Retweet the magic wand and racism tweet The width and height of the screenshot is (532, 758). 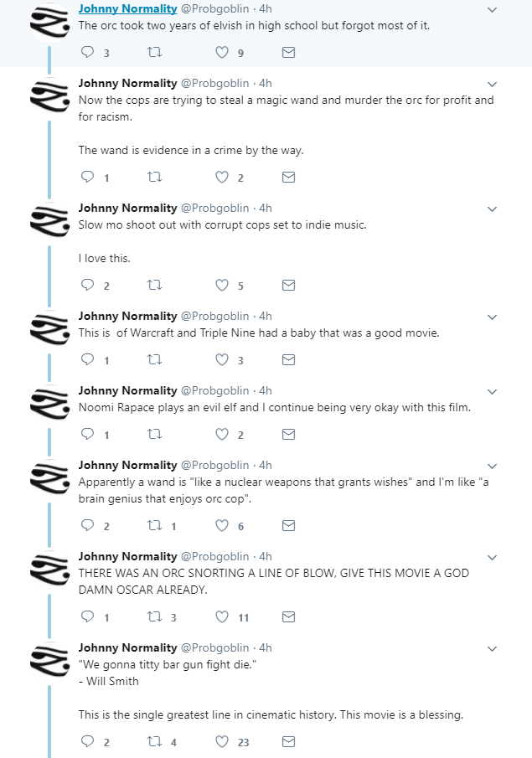pos(155,177)
